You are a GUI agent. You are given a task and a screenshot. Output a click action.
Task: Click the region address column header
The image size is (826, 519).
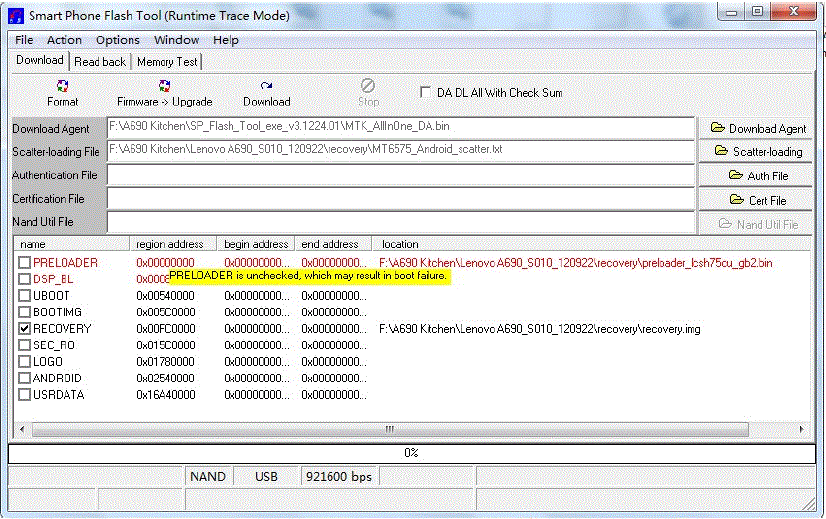click(173, 244)
